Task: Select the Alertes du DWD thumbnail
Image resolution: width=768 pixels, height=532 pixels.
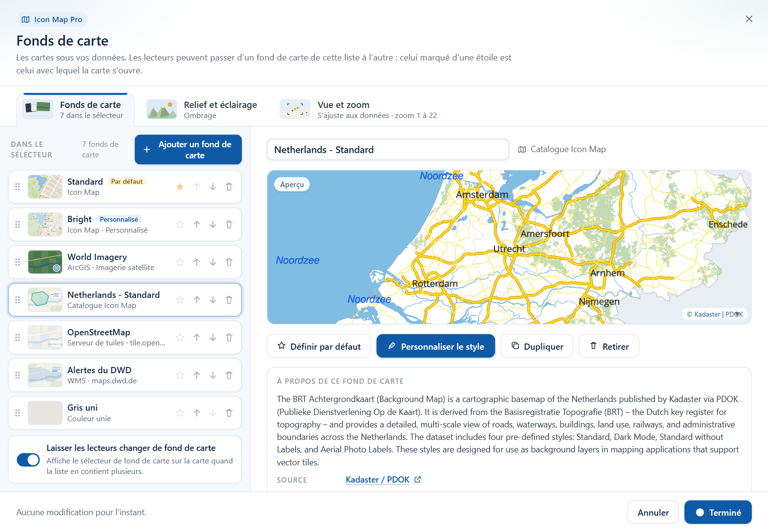Action: pos(45,375)
